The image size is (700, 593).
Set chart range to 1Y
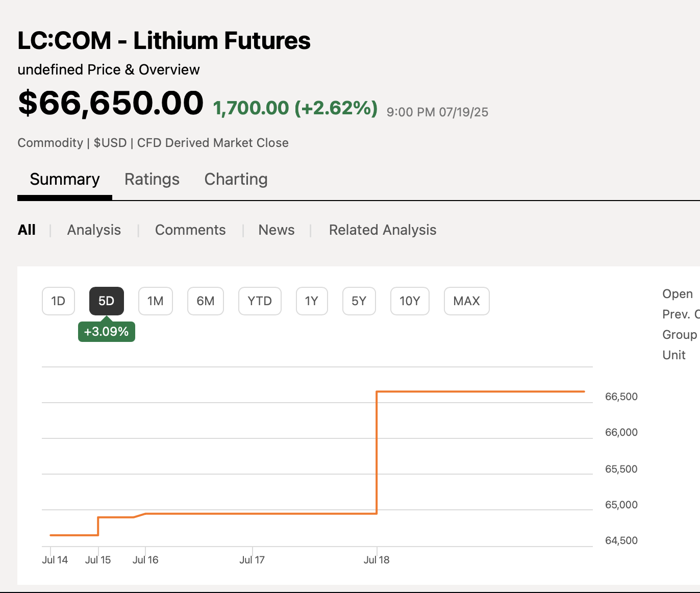coord(312,301)
